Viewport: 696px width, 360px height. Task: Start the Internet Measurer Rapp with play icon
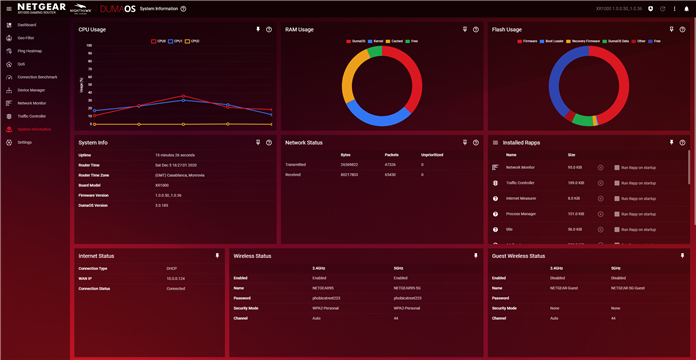[600, 198]
